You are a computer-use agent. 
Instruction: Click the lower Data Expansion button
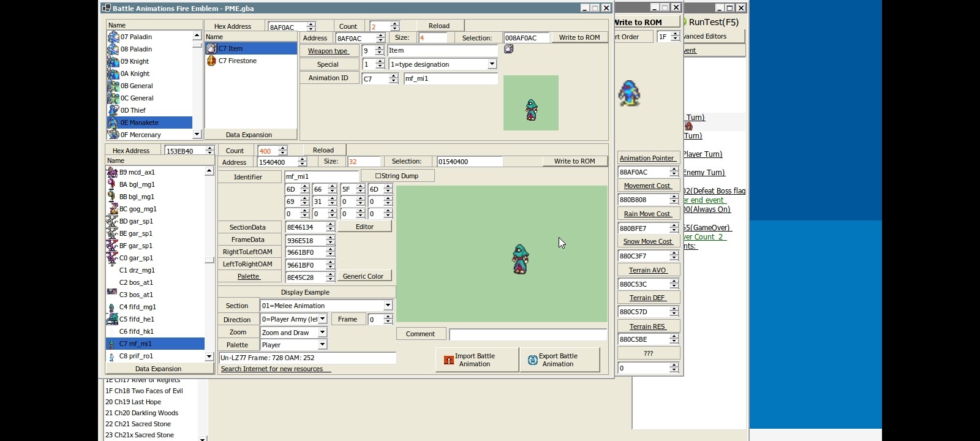click(x=158, y=369)
